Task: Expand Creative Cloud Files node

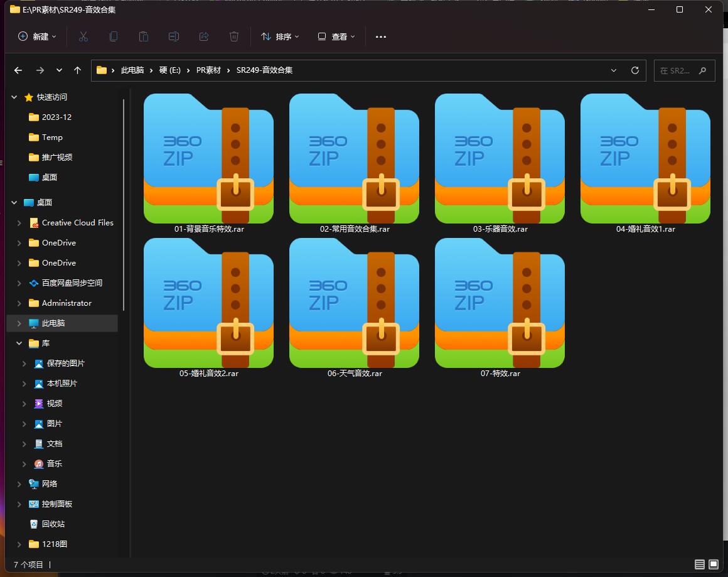Action: [19, 223]
